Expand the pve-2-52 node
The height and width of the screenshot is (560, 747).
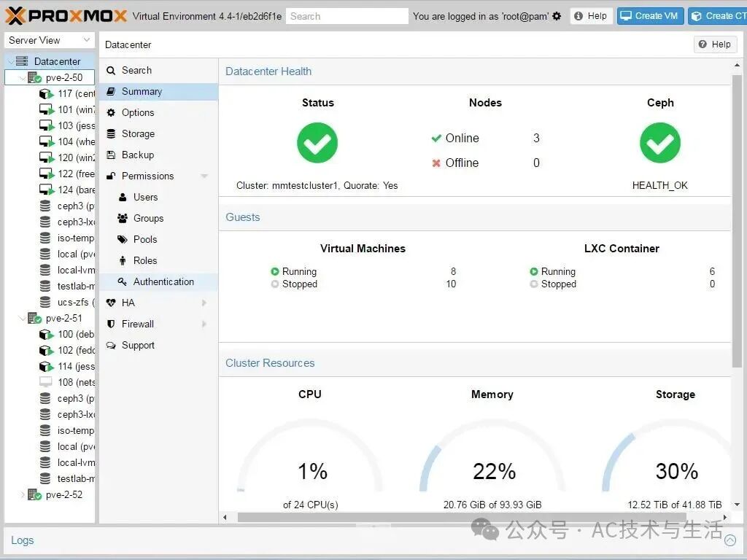(x=22, y=495)
